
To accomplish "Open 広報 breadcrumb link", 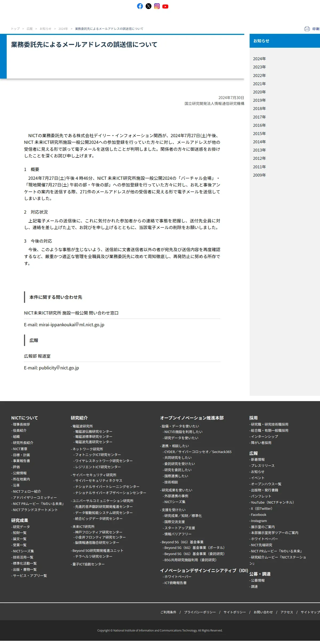I will (30, 29).
